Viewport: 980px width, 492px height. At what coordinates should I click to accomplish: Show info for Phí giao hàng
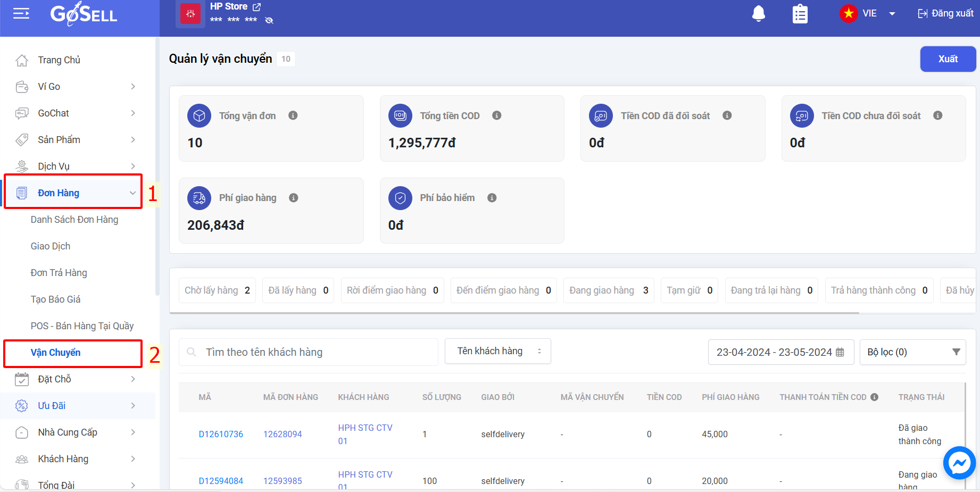point(294,198)
